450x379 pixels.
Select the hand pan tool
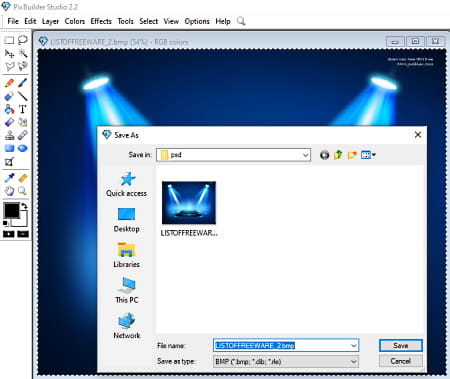click(9, 191)
